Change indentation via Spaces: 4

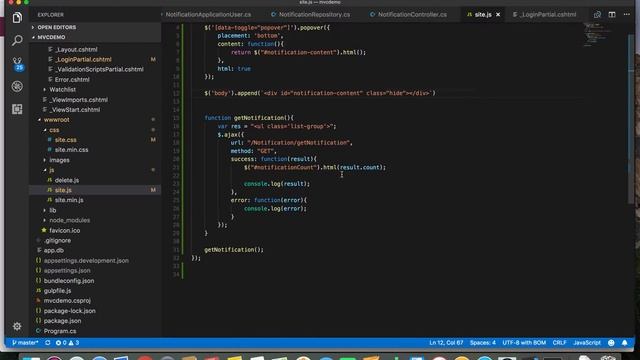pyautogui.click(x=482, y=343)
